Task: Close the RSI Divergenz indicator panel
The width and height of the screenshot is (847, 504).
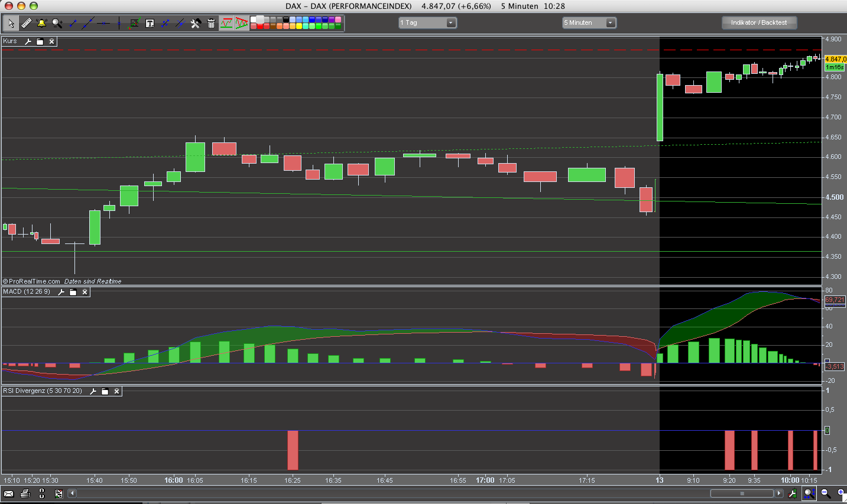Action: (116, 391)
